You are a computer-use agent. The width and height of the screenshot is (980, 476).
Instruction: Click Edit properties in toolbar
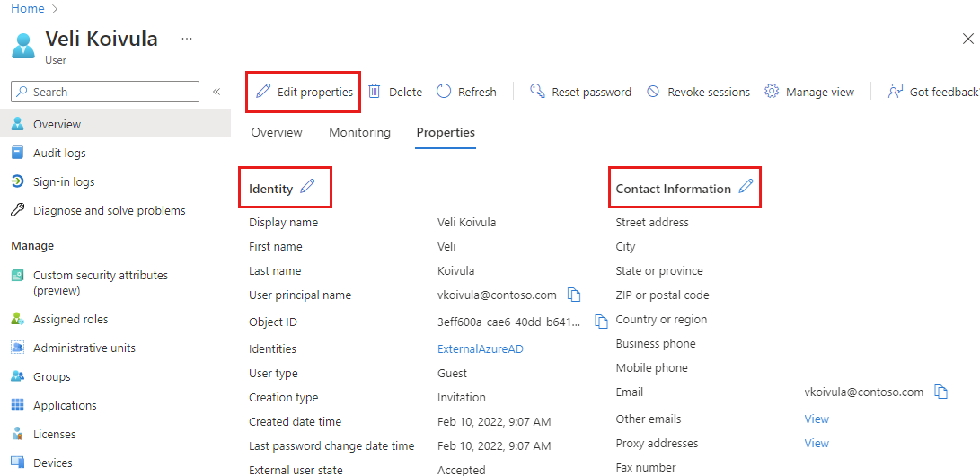click(305, 92)
